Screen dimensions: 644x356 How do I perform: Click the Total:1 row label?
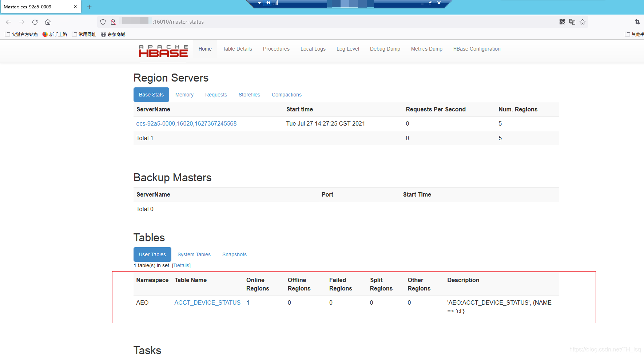145,138
